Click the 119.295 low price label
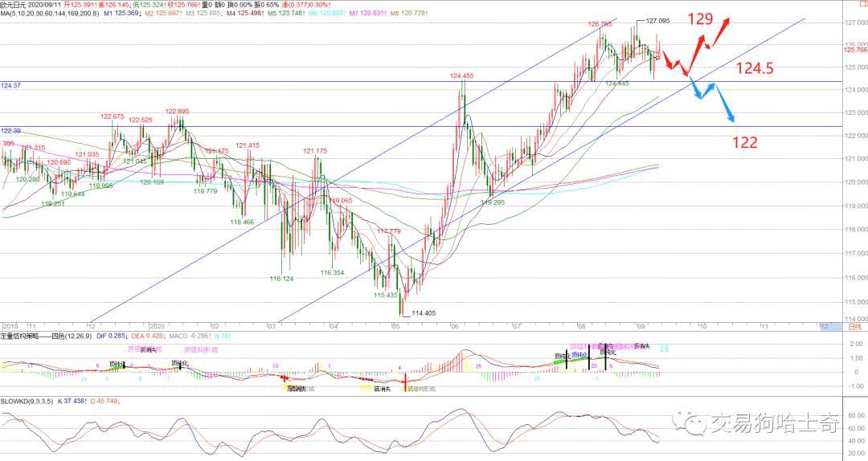Viewport: 868px width, 461px height. (x=493, y=202)
